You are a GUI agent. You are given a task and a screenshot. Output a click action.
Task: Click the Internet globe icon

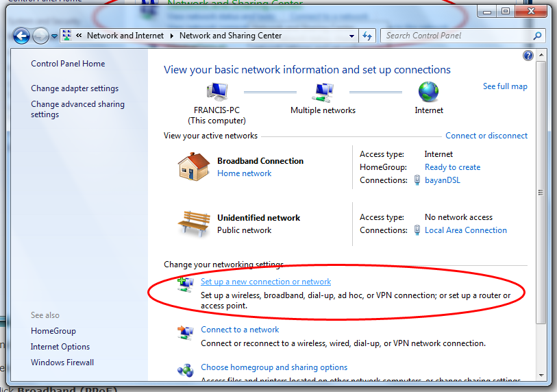428,91
